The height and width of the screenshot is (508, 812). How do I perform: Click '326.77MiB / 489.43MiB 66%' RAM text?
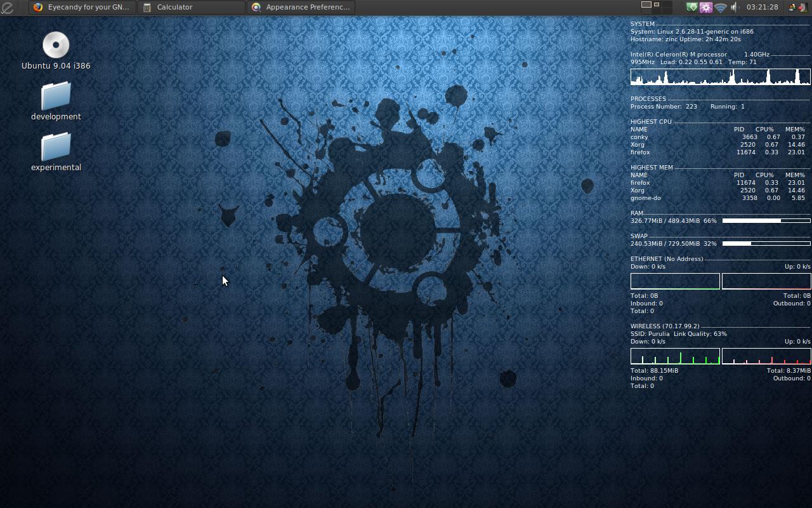click(674, 221)
